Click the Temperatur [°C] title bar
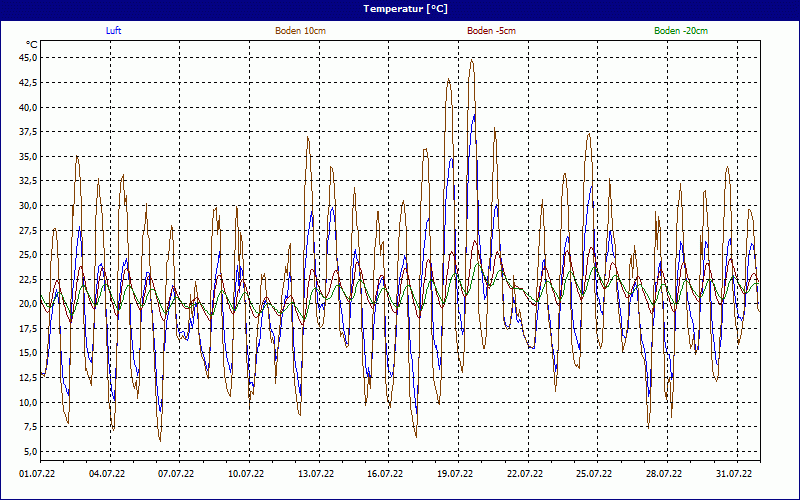Viewport: 800px width, 500px height. 400,9
